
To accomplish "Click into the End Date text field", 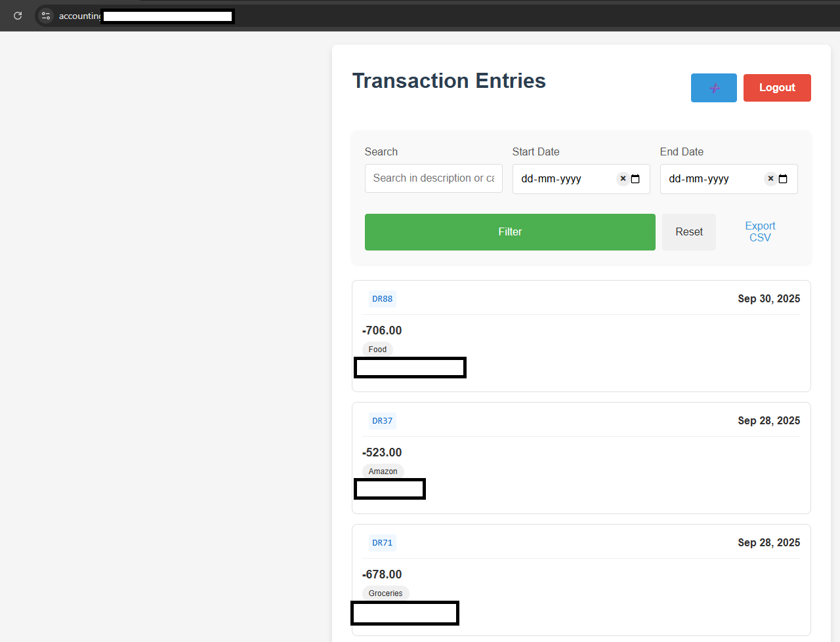I will coord(705,179).
